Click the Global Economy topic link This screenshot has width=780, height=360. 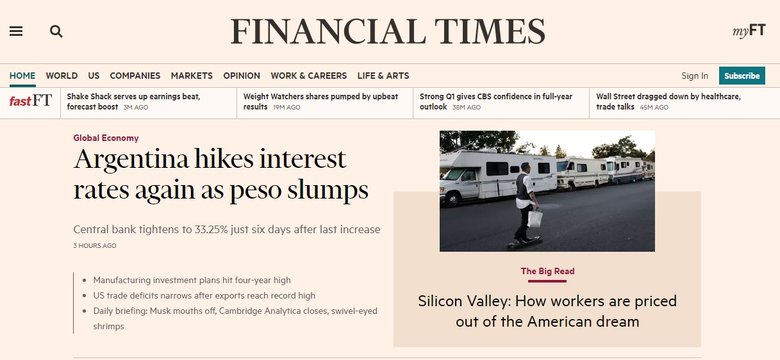pos(106,138)
